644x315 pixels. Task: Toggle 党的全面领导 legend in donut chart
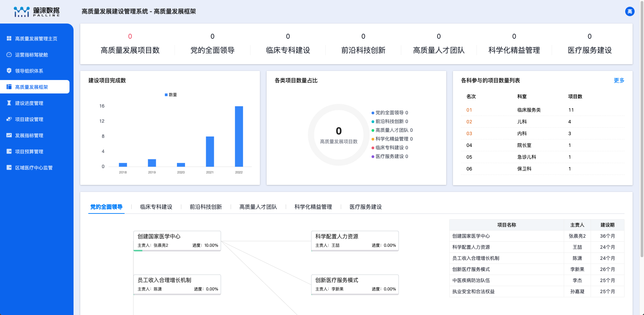[390, 113]
